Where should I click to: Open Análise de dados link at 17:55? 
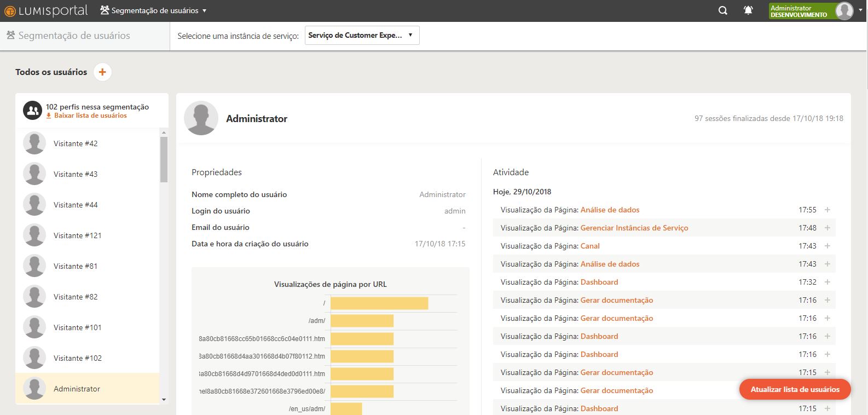tap(610, 210)
